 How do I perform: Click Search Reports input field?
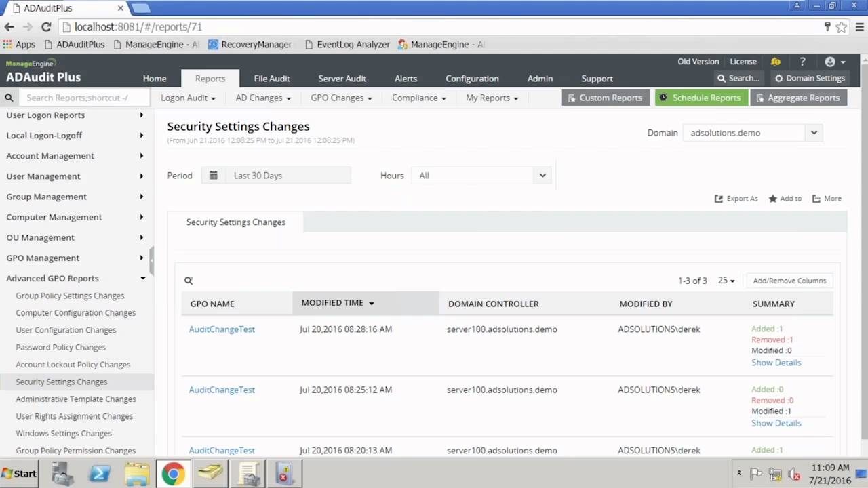(x=84, y=98)
